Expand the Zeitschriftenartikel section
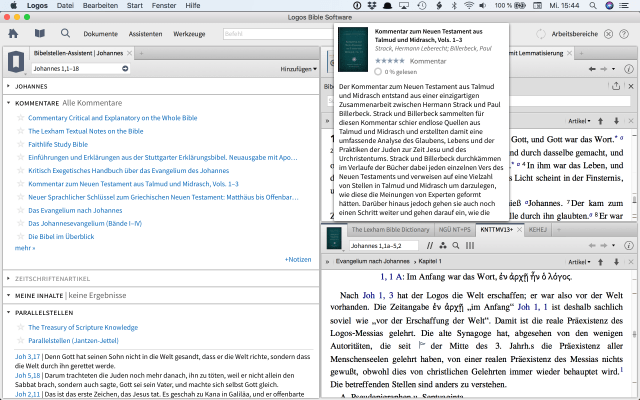The height and width of the screenshot is (400, 640). coord(9,277)
